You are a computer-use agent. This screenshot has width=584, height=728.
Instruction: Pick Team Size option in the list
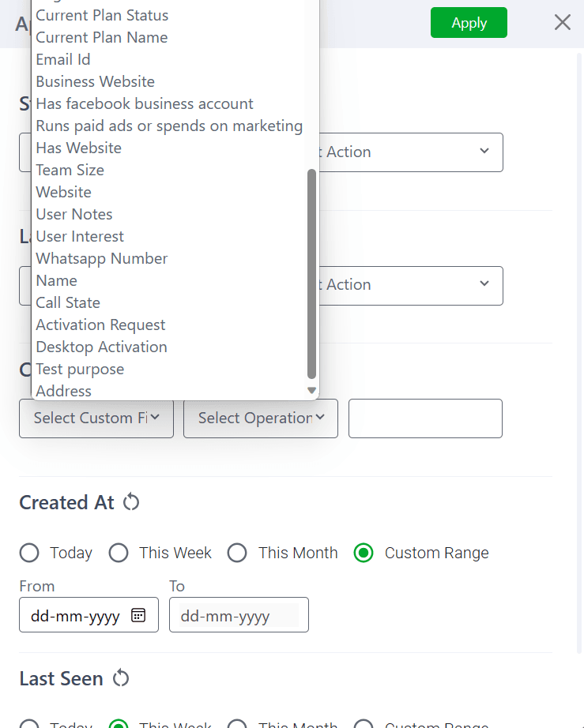(70, 170)
